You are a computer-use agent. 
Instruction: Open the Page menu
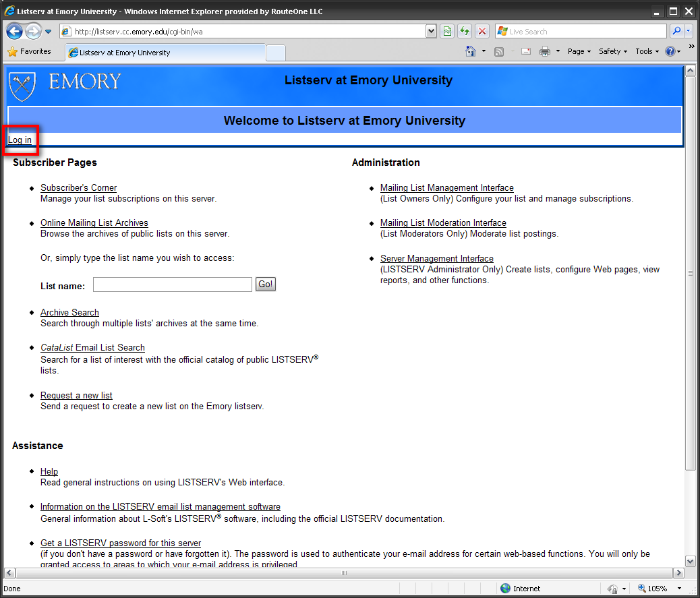pos(579,51)
